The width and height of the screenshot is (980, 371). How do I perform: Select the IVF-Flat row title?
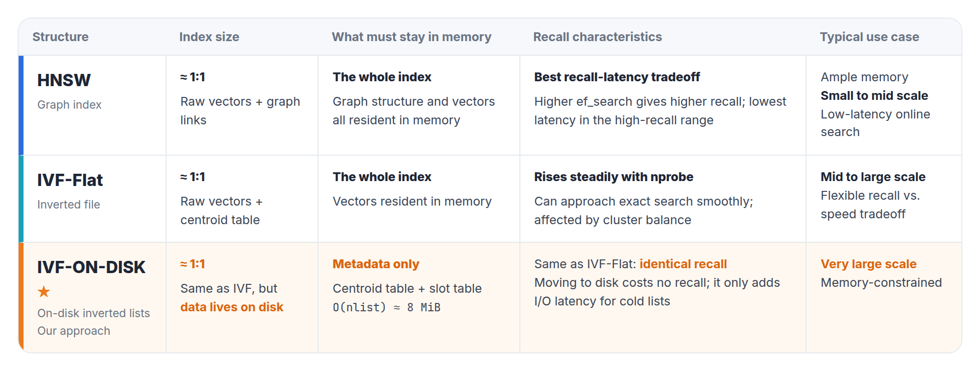70,180
